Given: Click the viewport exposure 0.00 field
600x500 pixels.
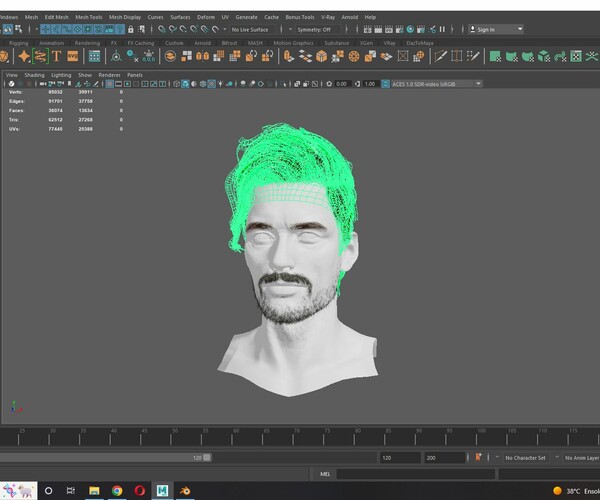Looking at the screenshot, I should tap(341, 84).
